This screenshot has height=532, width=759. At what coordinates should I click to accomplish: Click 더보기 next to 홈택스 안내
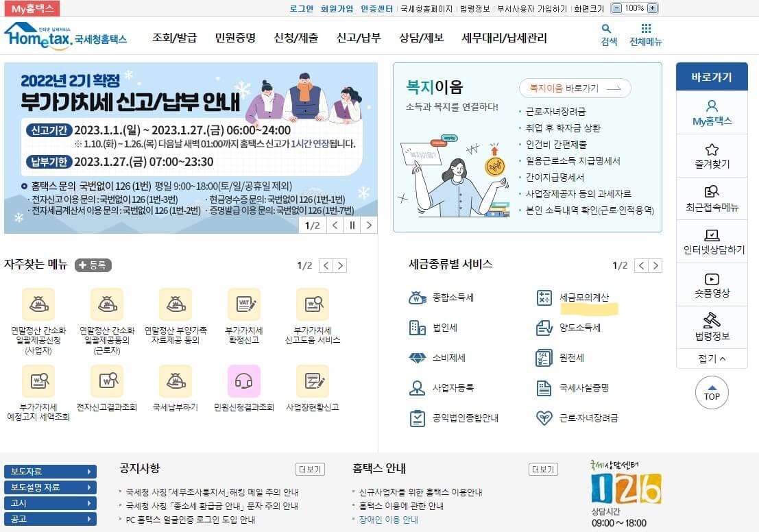point(543,469)
